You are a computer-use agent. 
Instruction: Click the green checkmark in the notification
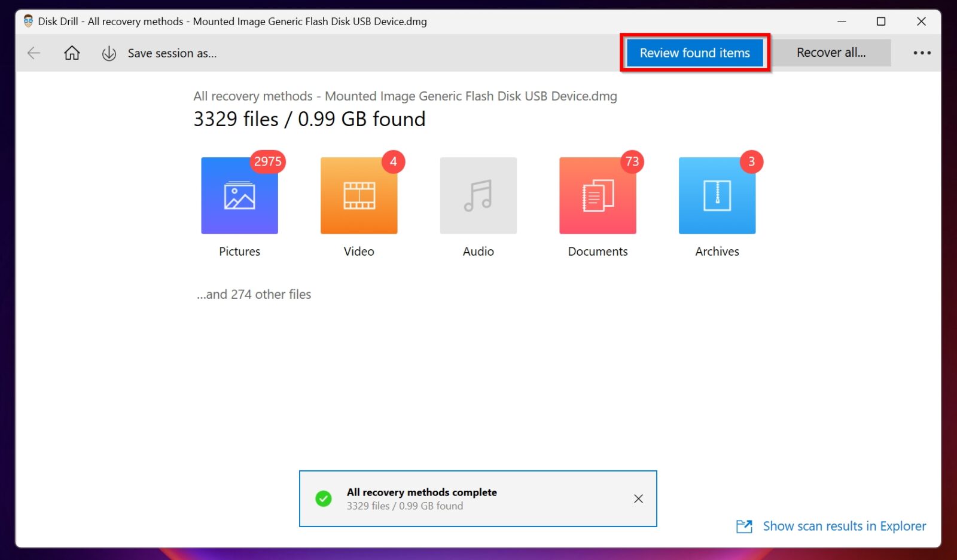[x=323, y=498]
